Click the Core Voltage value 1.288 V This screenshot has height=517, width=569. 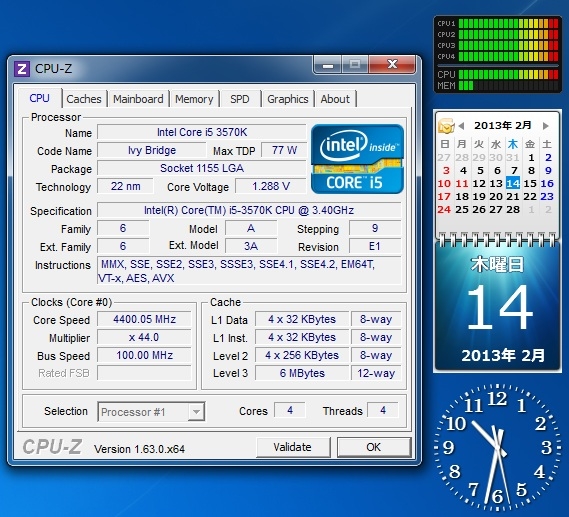click(271, 186)
